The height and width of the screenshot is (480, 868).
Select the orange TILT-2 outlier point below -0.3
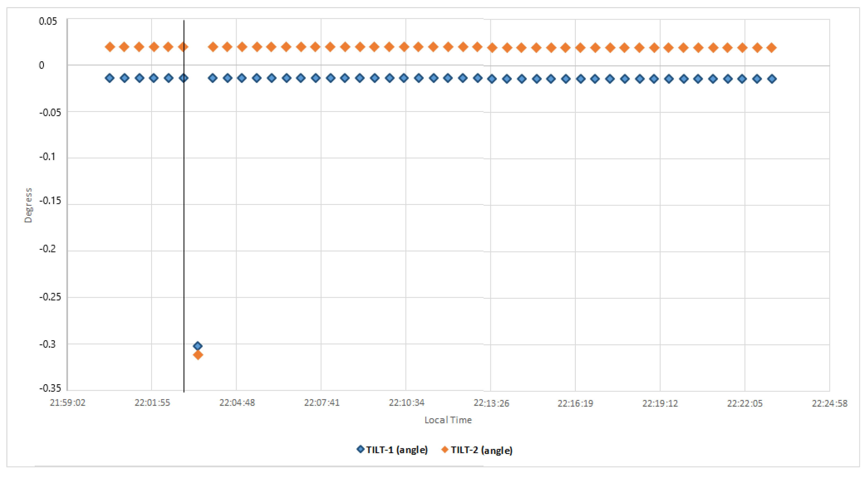[198, 355]
